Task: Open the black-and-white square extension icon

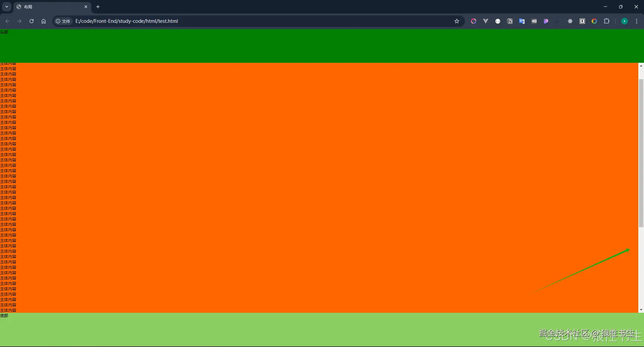Action: (582, 21)
